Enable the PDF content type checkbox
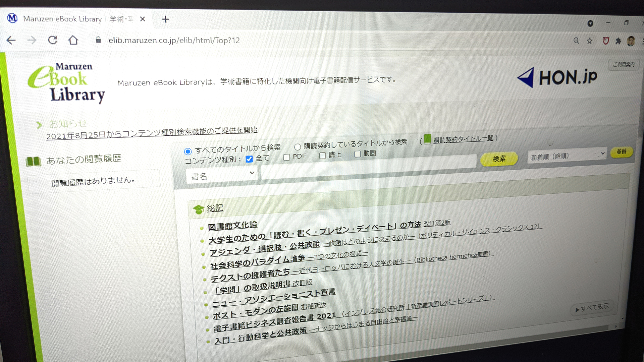644x362 pixels. 286,157
